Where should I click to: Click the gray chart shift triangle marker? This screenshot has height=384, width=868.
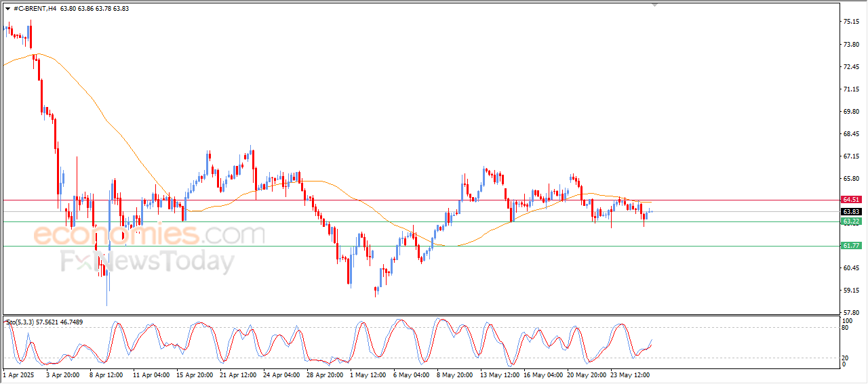coord(654,5)
